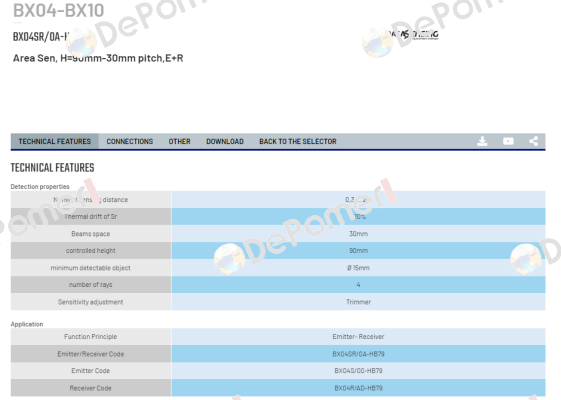
Task: Click the BX04-BX10 series title
Action: [x=59, y=10]
